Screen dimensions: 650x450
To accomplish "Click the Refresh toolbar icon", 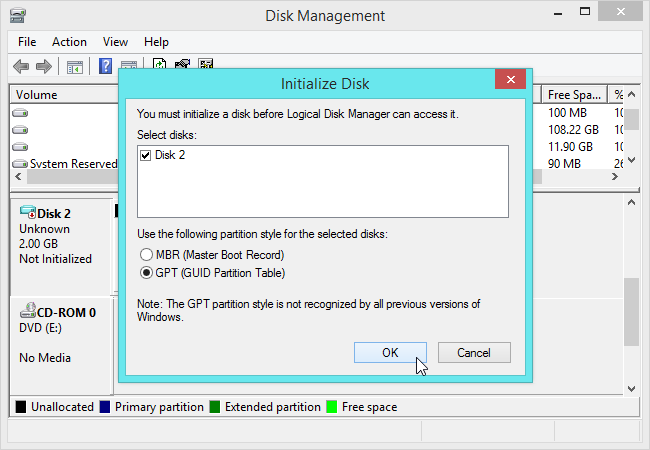I will tap(159, 65).
